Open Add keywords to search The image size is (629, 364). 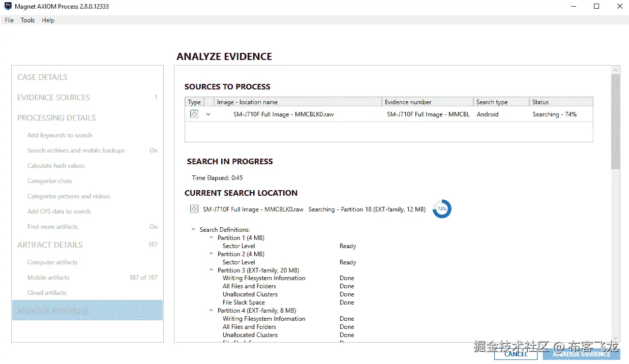(59, 135)
